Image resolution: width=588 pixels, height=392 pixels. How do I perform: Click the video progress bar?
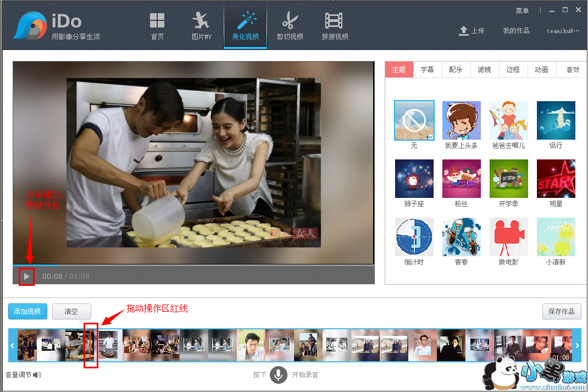pyautogui.click(x=193, y=265)
